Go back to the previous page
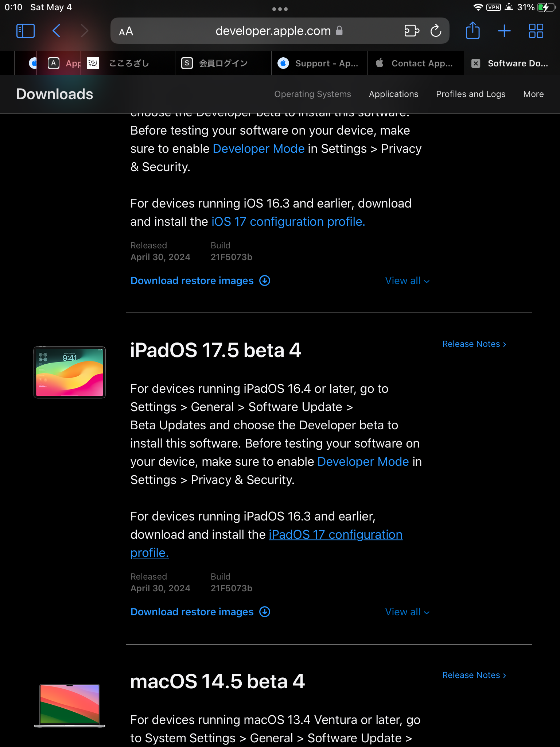The image size is (560, 747). click(x=57, y=31)
